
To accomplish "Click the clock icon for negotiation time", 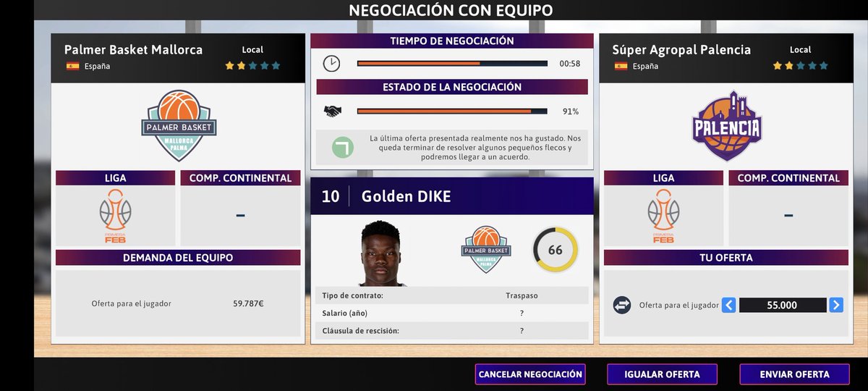I will click(x=331, y=64).
